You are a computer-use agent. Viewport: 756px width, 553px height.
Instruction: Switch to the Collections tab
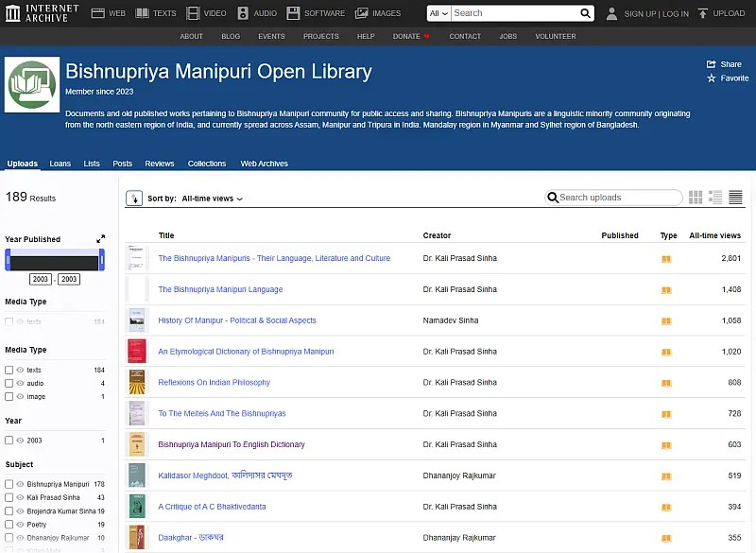[x=207, y=164]
